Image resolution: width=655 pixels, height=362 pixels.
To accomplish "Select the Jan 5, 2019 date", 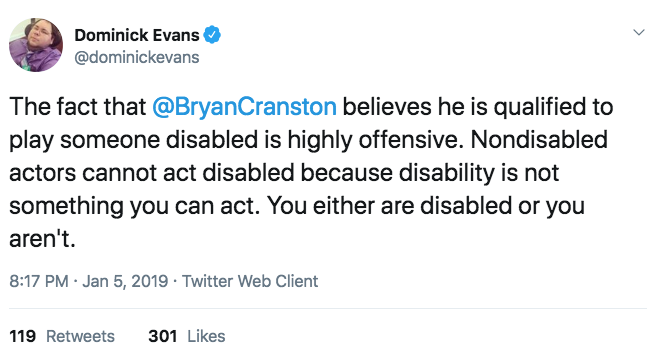I will click(x=125, y=281).
